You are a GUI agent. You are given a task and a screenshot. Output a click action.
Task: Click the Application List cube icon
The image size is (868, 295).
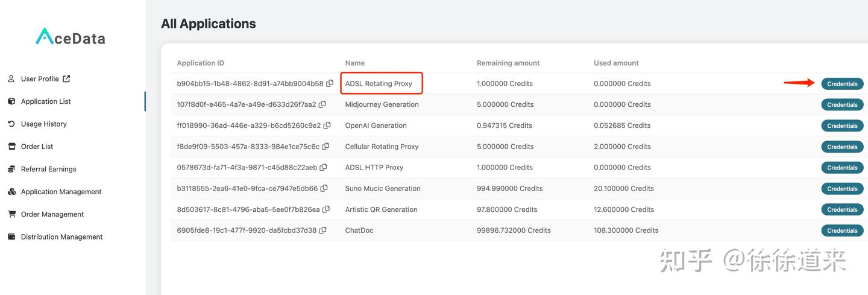coord(11,101)
